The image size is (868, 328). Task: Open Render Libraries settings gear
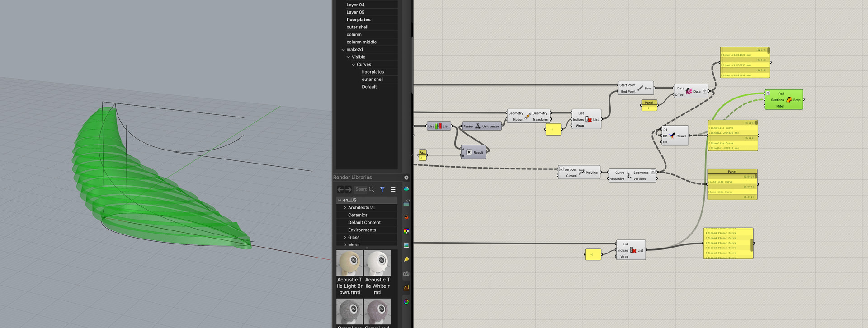[406, 178]
